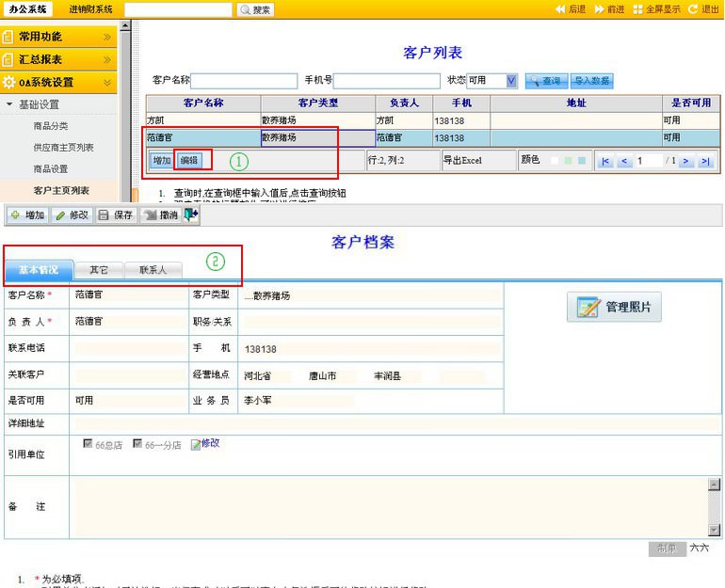Click the 保存 save toolbar icon
The image size is (725, 588).
point(103,215)
